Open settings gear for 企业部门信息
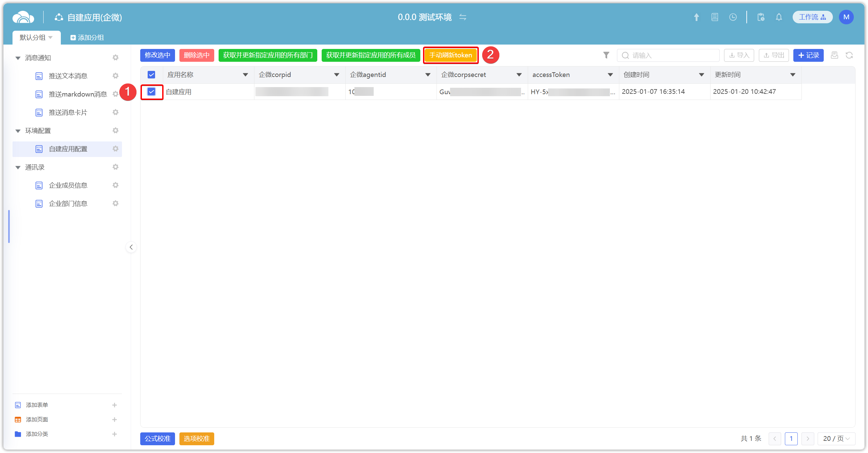 [116, 204]
